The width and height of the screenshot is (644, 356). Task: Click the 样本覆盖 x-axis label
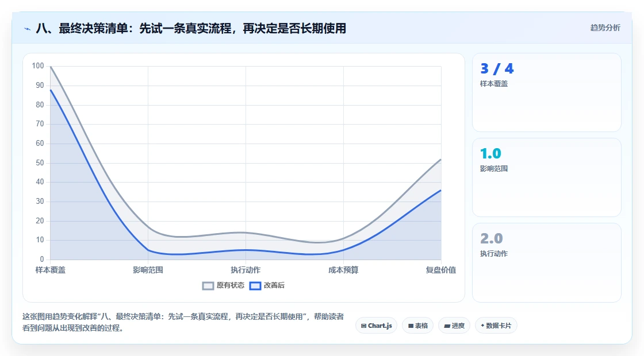(x=50, y=270)
